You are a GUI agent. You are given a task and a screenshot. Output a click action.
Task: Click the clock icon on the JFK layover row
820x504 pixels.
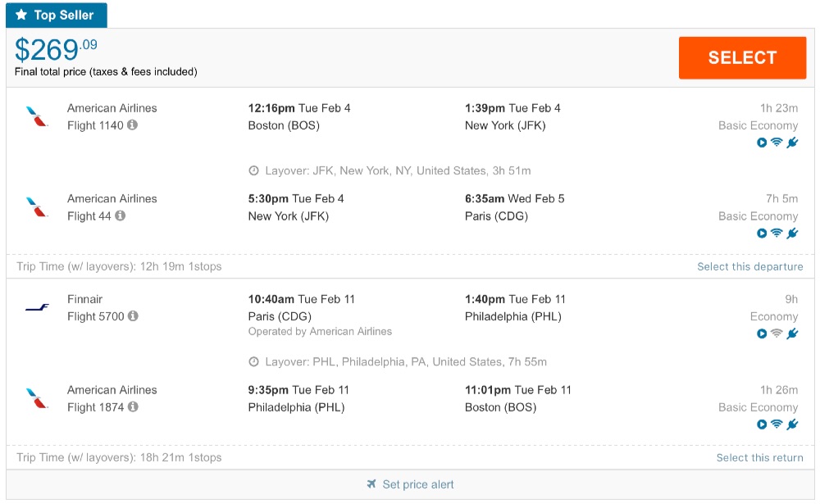click(254, 171)
